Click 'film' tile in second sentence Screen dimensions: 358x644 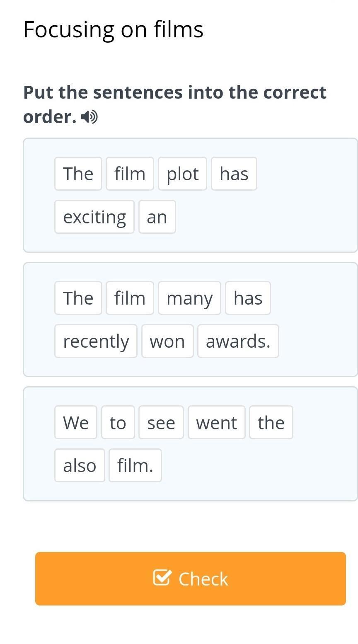[130, 298]
